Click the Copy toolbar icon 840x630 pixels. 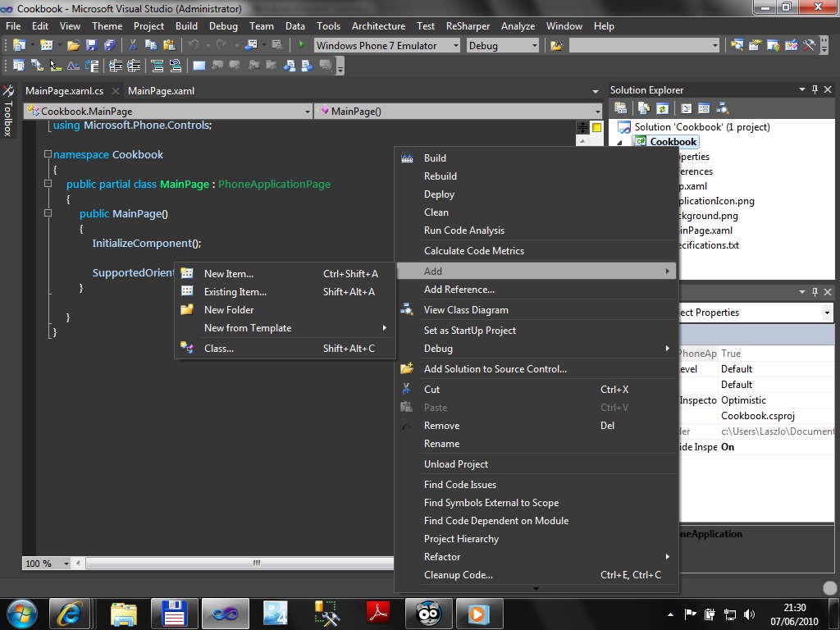(x=151, y=46)
